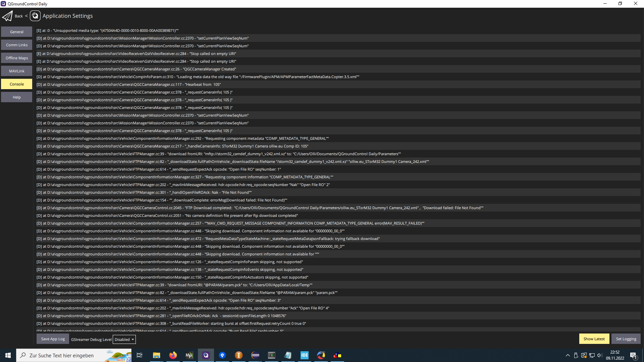This screenshot has width=644, height=362.
Task: Switch to the Offline Maps tab
Action: (17, 58)
